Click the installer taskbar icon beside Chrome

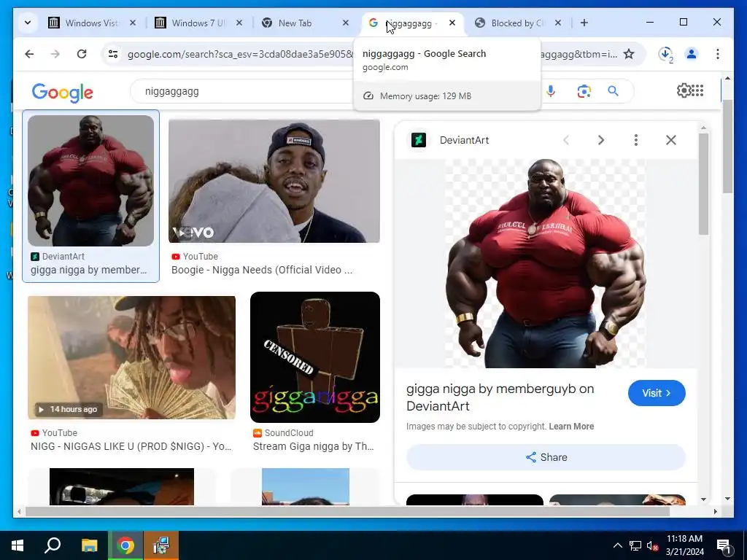click(161, 545)
